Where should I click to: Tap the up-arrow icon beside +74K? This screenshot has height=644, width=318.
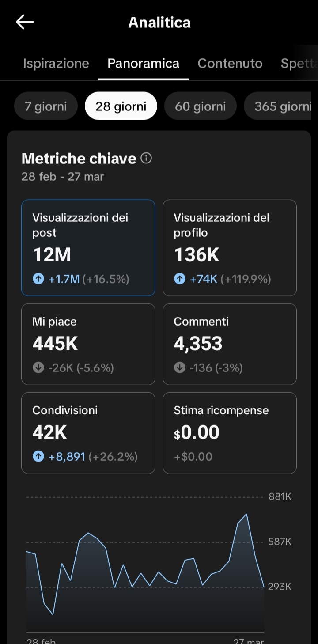click(180, 279)
